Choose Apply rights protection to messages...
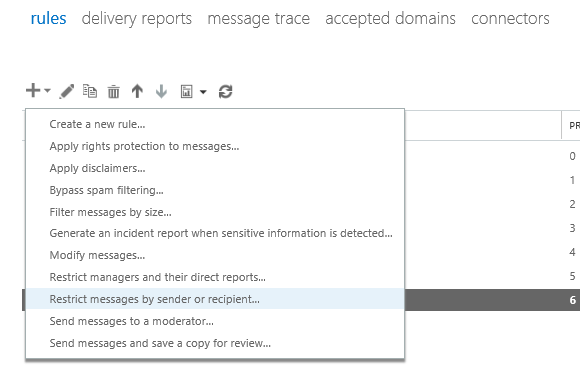 (x=215, y=146)
